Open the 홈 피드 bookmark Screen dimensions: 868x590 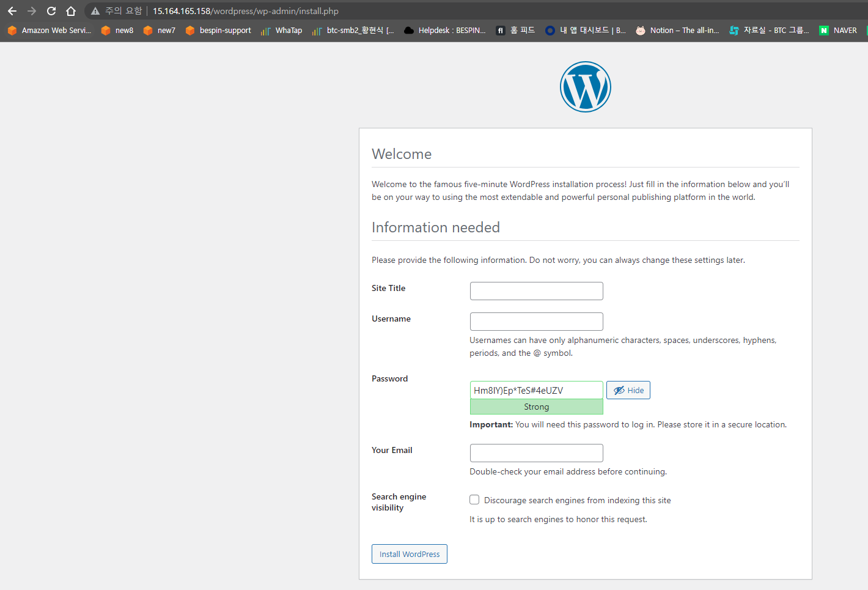click(515, 30)
